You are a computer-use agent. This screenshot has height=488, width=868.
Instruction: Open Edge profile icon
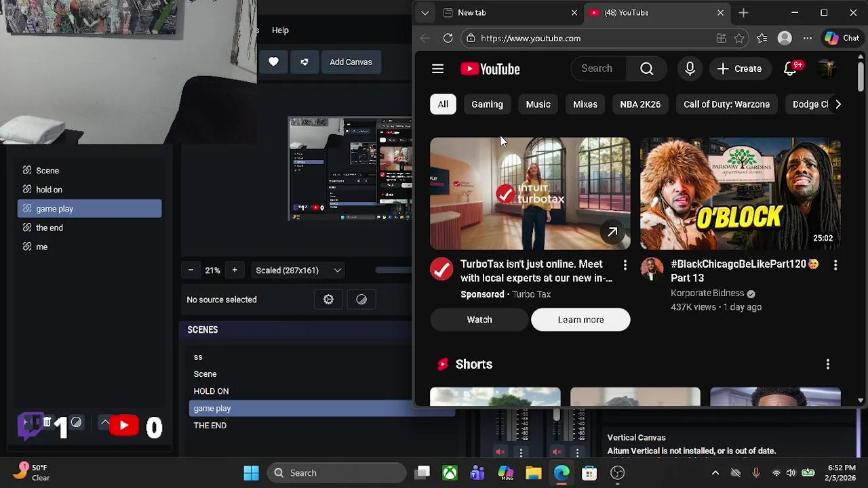[785, 39]
